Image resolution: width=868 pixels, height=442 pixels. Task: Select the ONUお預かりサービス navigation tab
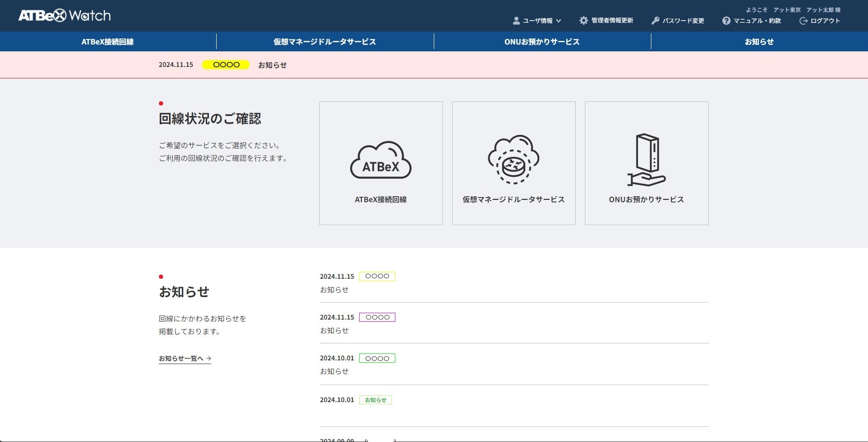[x=542, y=42]
